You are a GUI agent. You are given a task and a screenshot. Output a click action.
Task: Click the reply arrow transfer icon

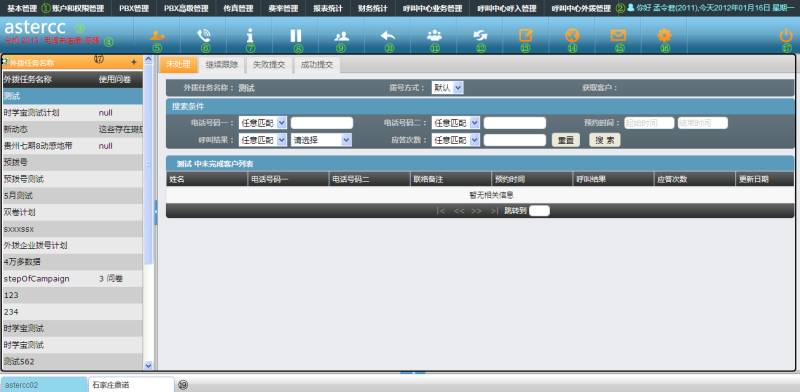(x=388, y=35)
